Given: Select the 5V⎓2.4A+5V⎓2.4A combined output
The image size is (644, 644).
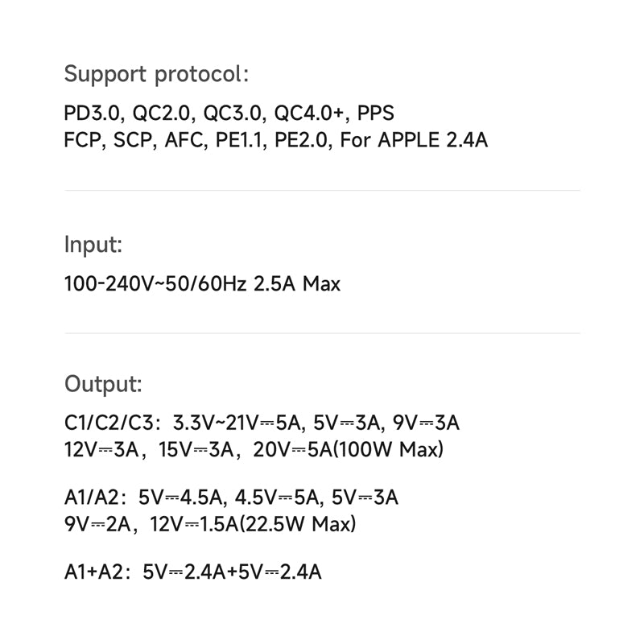Looking at the screenshot, I should coord(232,572).
